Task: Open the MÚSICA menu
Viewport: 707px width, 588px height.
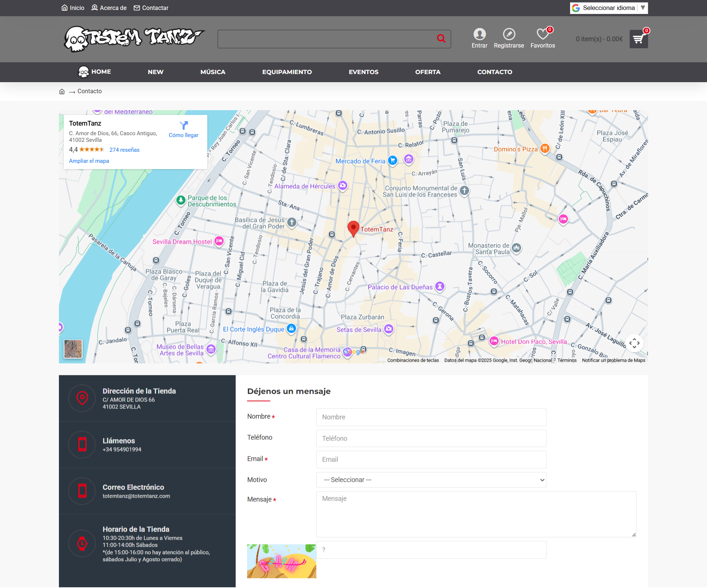Action: (x=212, y=72)
